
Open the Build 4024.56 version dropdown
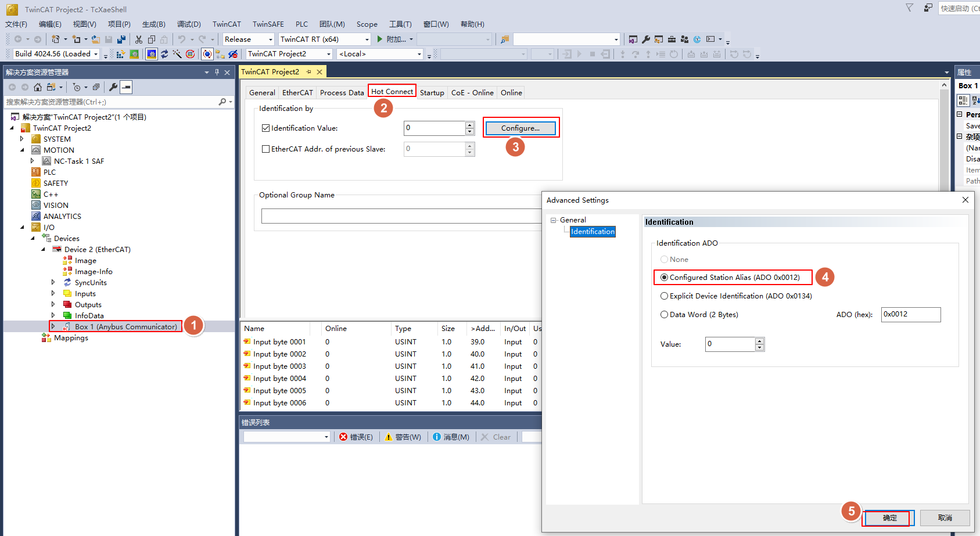pos(96,54)
